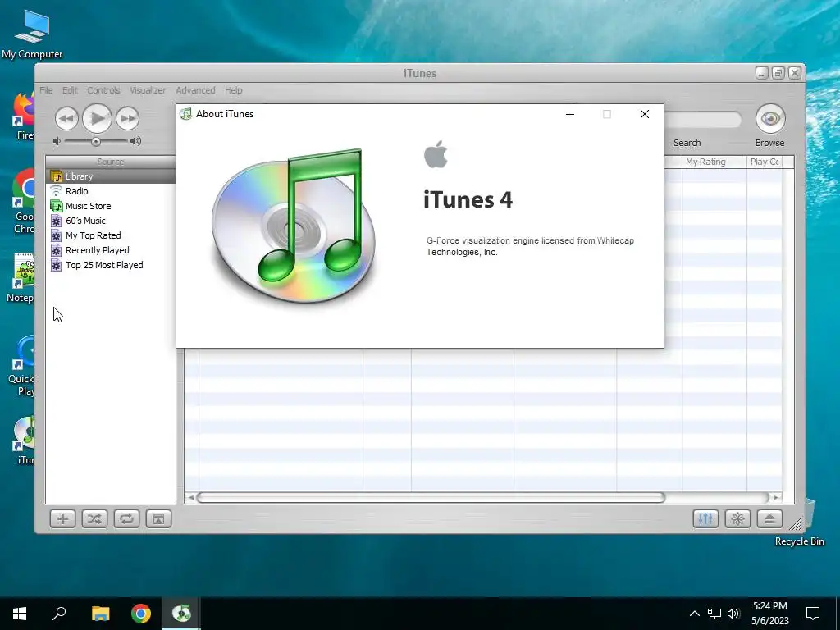Click the horizontal scrollbar thumb
Screen dimensions: 840x630
click(x=431, y=498)
